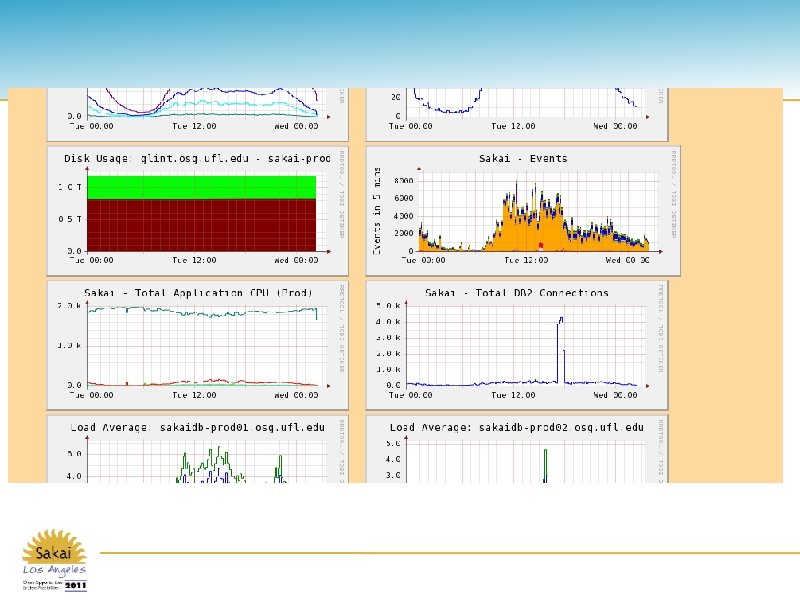Click "Events in 5 mins" axis label
This screenshot has width=800, height=600.
coord(377,211)
